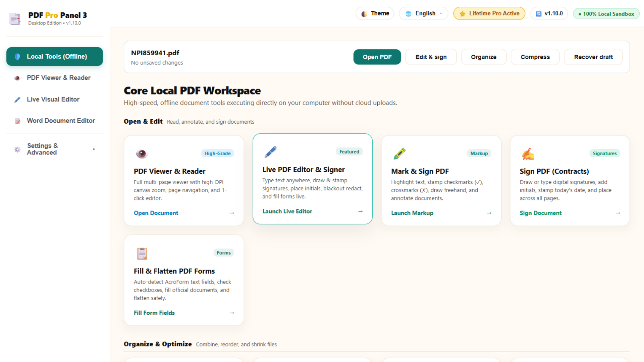Click the Fill Form Fields link
Image resolution: width=644 pixels, height=362 pixels.
coord(154,313)
